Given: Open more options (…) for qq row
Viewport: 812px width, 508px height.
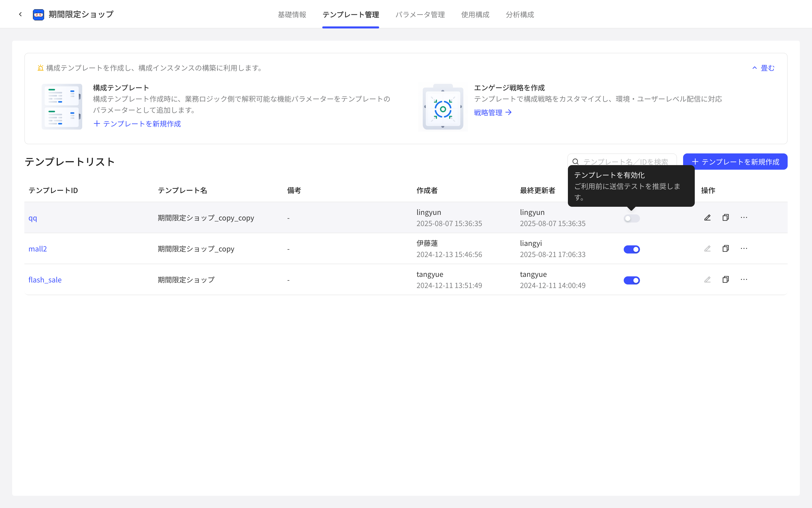Looking at the screenshot, I should [x=744, y=218].
